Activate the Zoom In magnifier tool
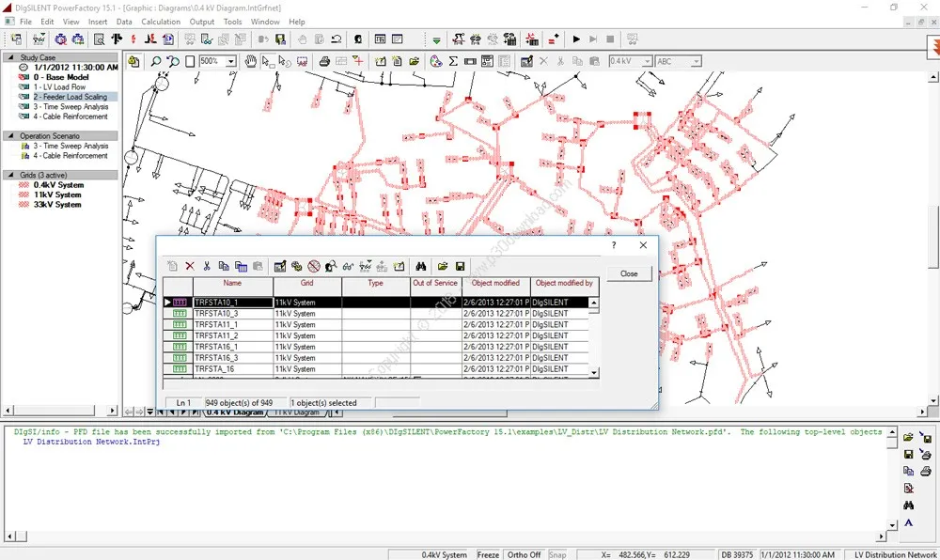This screenshot has height=560, width=940. point(155,61)
